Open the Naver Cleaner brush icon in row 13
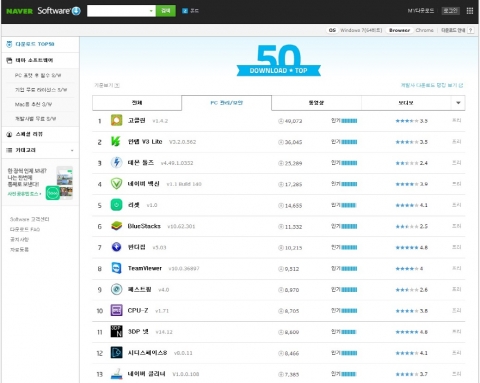The height and width of the screenshot is (383, 480). point(116,374)
